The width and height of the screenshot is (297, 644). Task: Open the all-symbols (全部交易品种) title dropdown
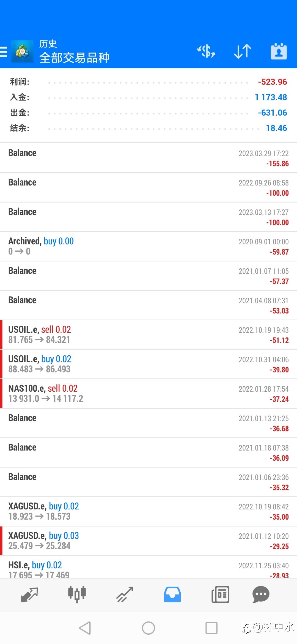tap(74, 58)
